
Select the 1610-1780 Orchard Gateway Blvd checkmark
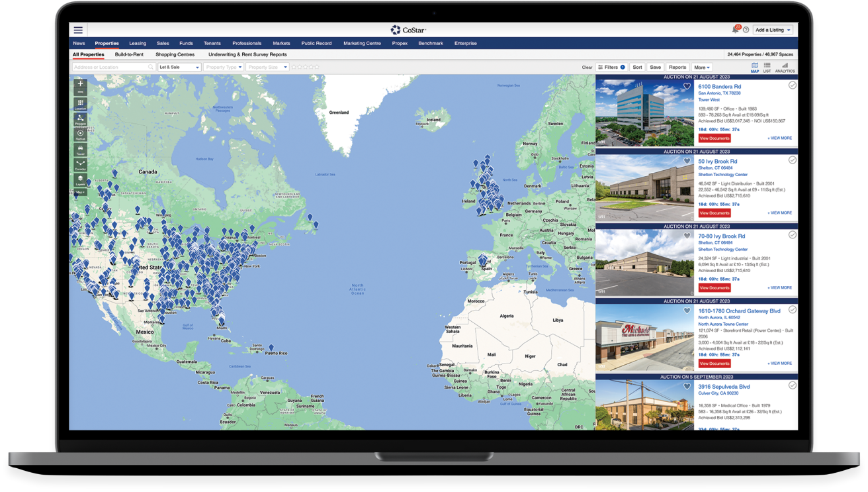pyautogui.click(x=792, y=310)
